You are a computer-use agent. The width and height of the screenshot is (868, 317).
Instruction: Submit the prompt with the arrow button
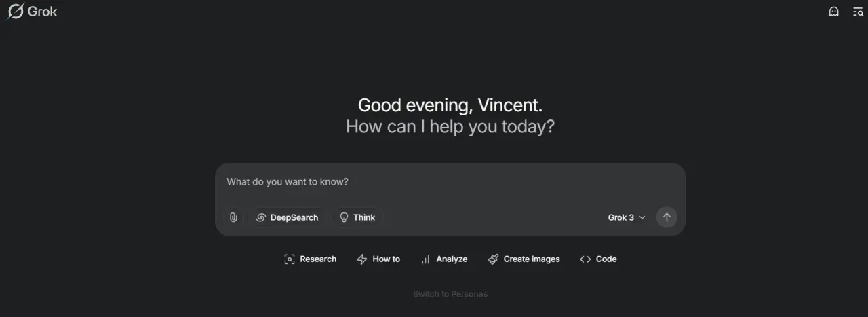667,217
